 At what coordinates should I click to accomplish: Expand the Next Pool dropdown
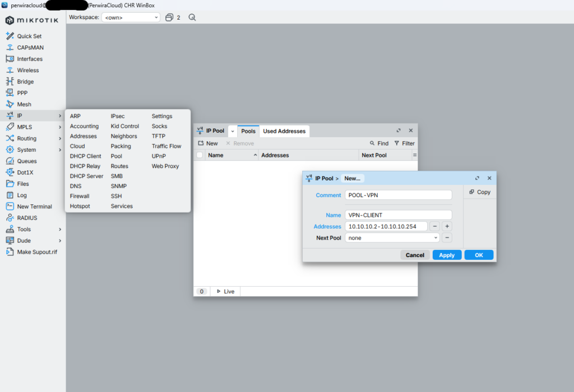point(436,238)
